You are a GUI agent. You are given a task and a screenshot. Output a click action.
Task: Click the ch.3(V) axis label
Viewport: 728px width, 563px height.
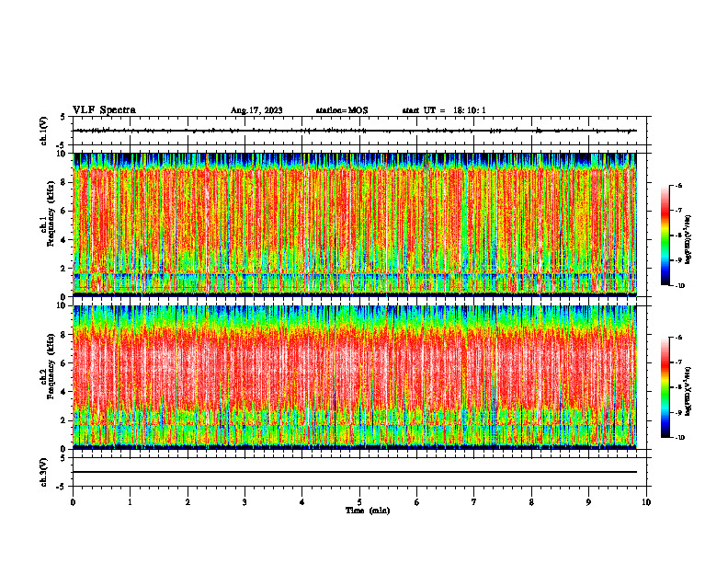[44, 472]
